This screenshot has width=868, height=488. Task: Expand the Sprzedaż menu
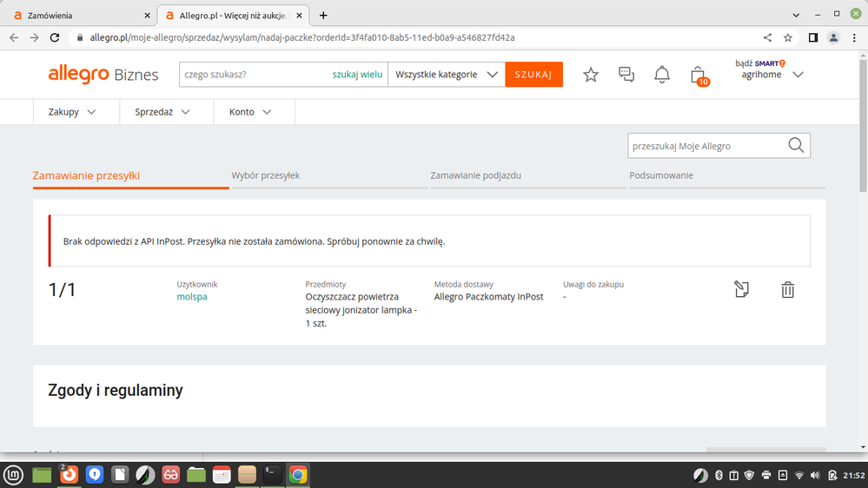coord(162,112)
